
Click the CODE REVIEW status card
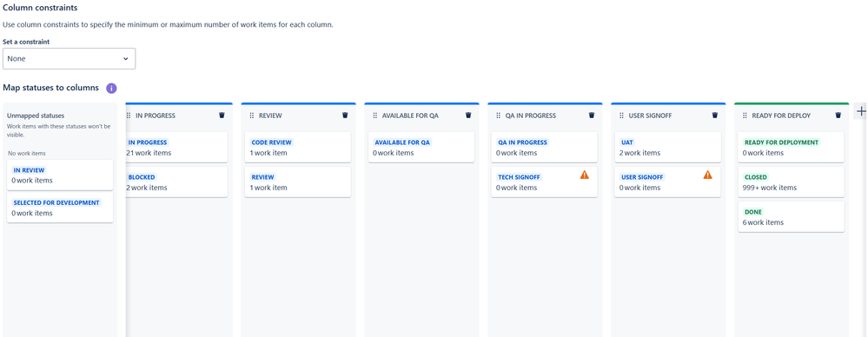pos(298,147)
